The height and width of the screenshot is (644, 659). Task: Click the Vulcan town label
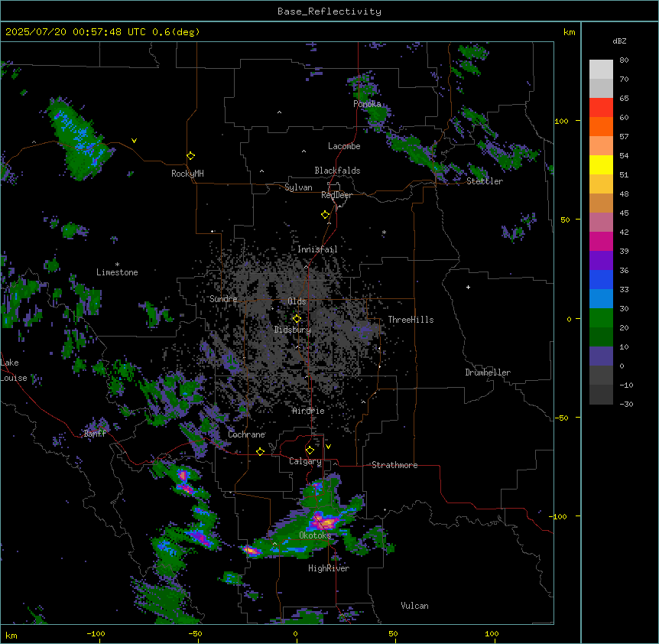tap(415, 606)
